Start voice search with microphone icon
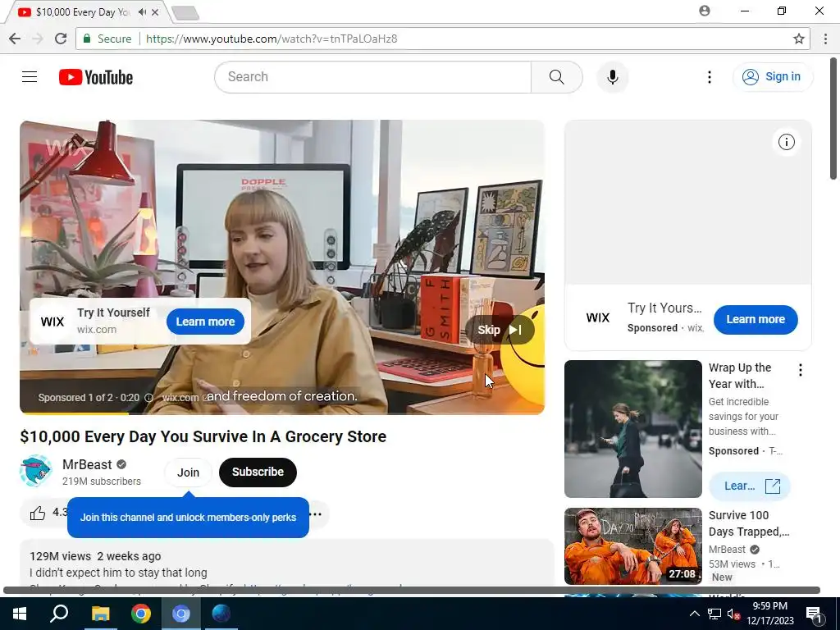The image size is (840, 630). pos(613,77)
